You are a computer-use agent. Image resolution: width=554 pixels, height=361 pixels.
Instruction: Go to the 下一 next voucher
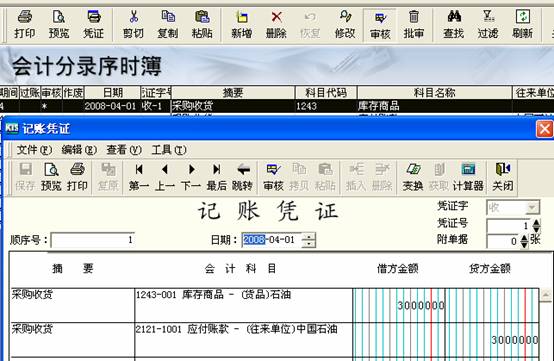tap(191, 177)
